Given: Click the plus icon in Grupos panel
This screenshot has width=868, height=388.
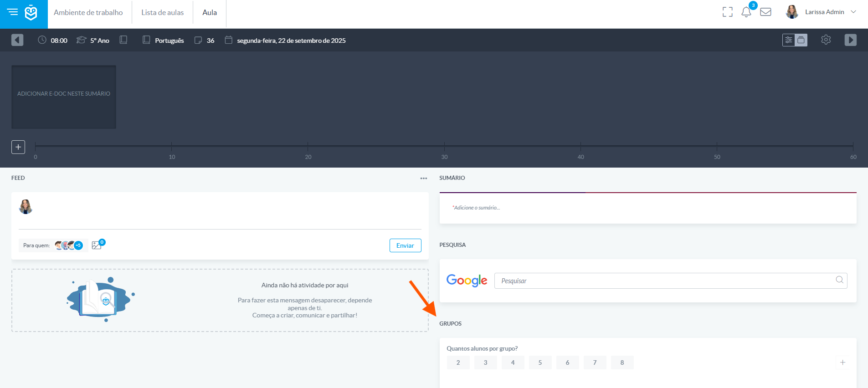Looking at the screenshot, I should point(843,362).
